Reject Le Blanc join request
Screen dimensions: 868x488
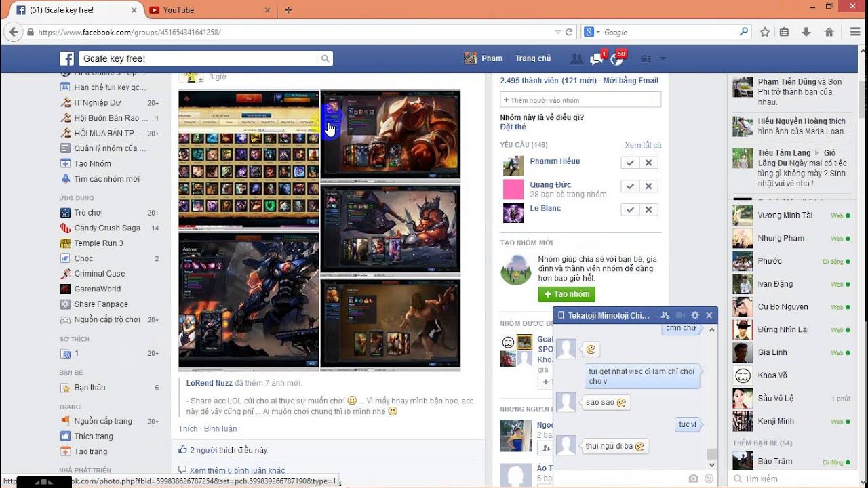click(649, 210)
